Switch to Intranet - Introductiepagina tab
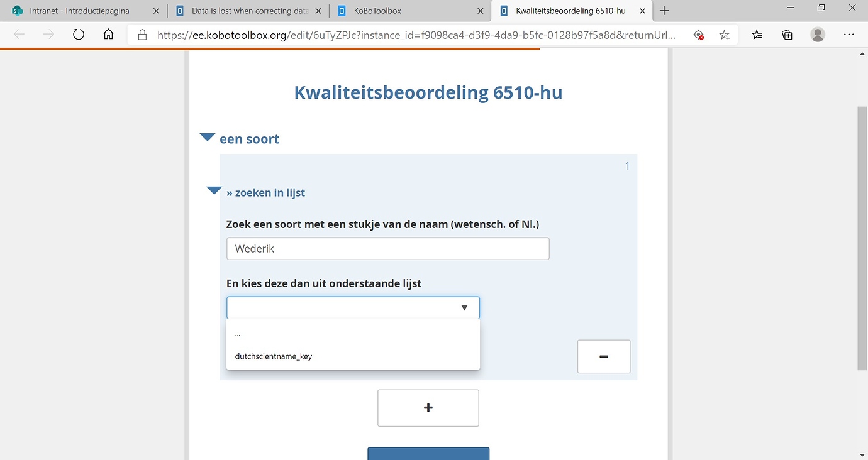This screenshot has height=460, width=868. (79, 11)
